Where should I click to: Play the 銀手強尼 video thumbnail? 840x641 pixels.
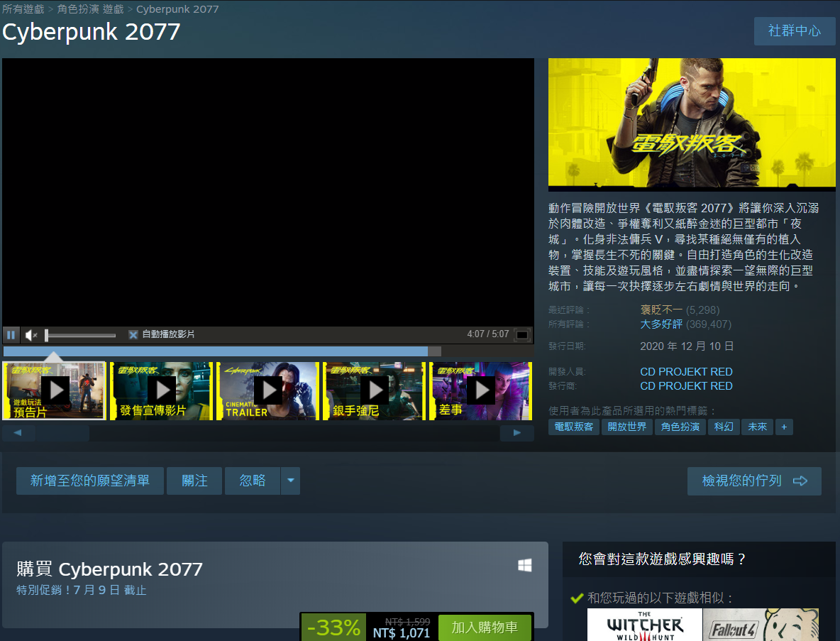point(374,390)
